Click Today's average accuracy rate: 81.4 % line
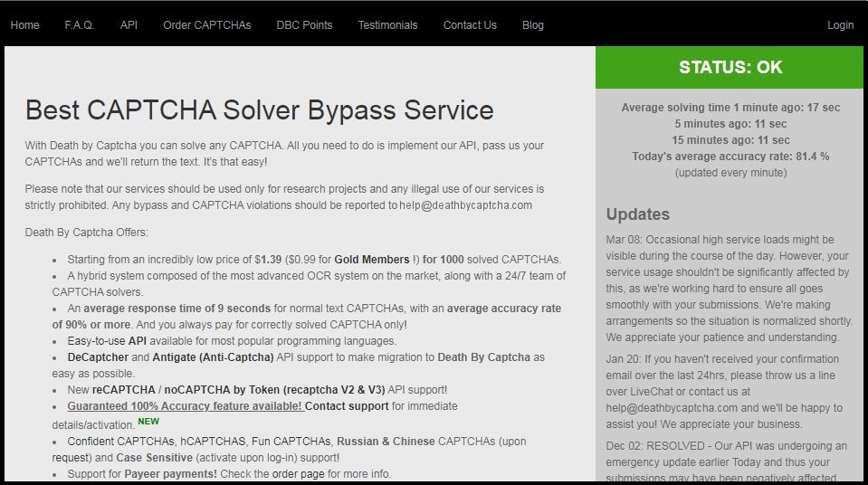The image size is (868, 485). click(730, 157)
